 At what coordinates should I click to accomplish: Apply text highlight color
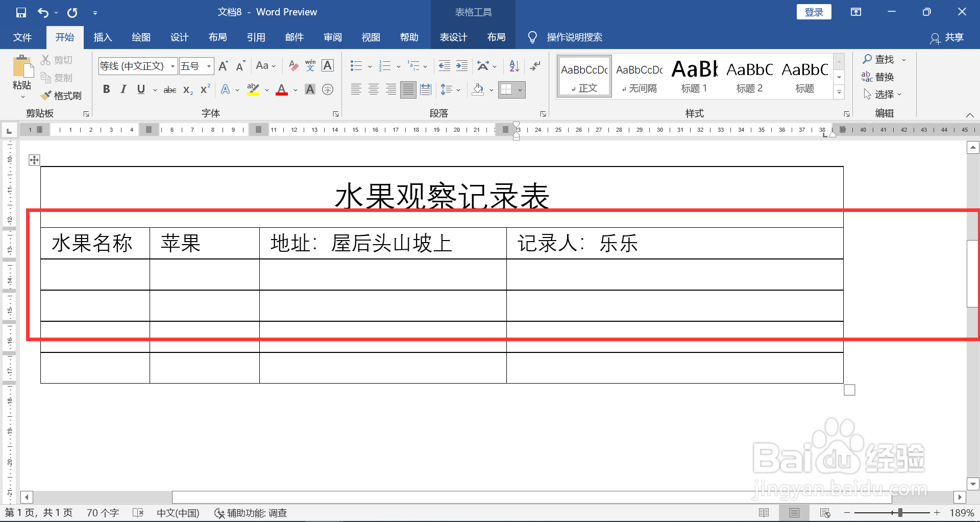click(x=254, y=89)
